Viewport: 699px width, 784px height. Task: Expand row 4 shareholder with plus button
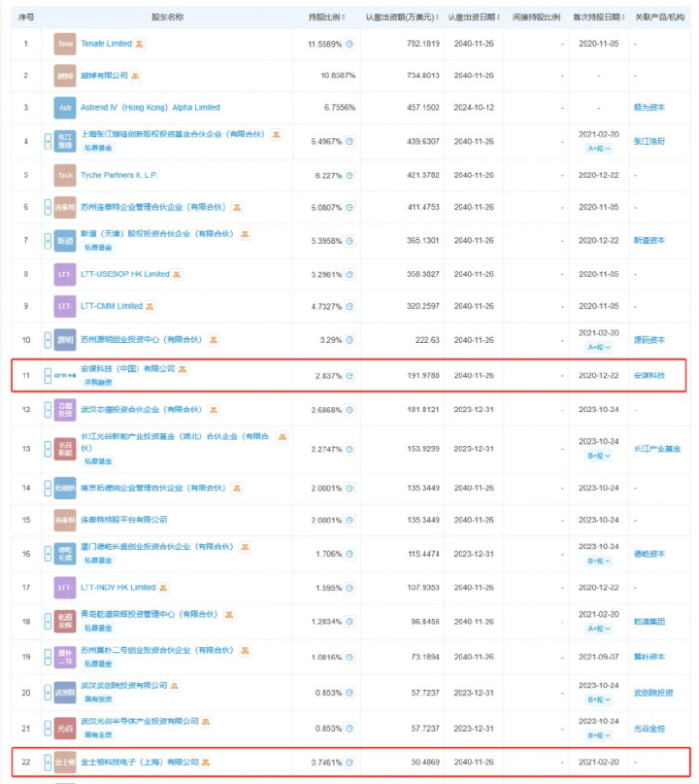click(48, 142)
